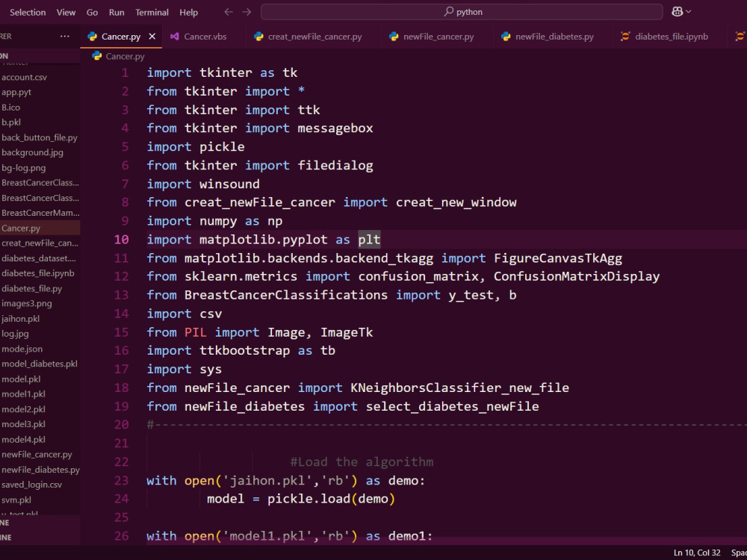Open back_button_file.py in the explorer
747x560 pixels.
click(x=39, y=137)
